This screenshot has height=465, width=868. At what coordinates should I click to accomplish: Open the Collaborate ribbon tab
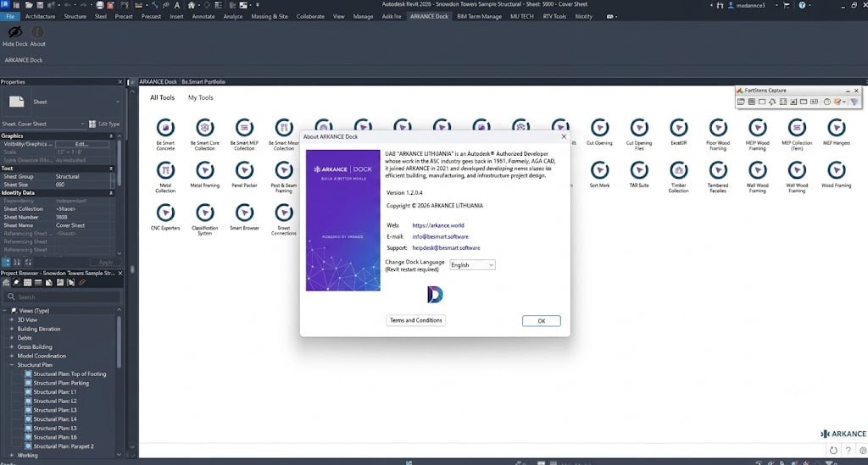(310, 17)
